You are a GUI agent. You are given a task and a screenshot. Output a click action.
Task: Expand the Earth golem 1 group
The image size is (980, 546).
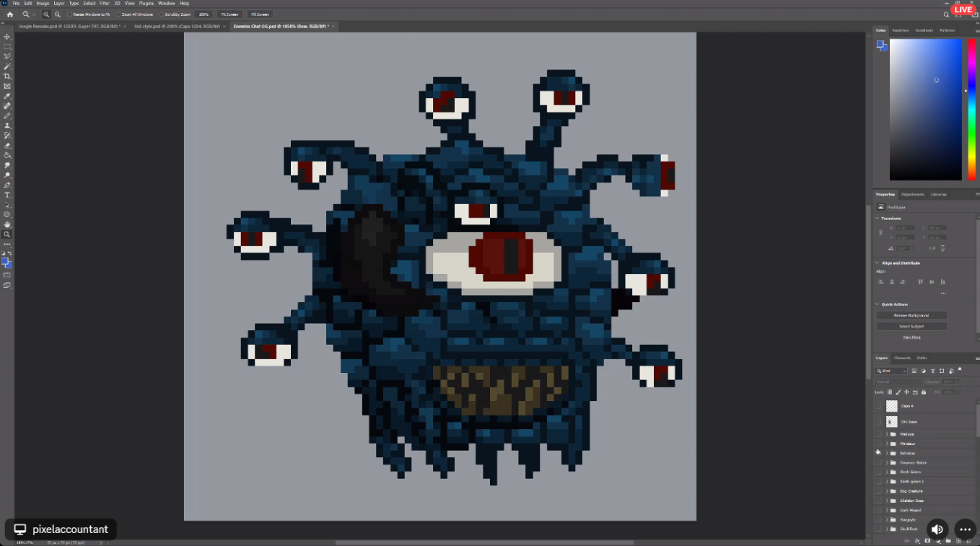886,481
